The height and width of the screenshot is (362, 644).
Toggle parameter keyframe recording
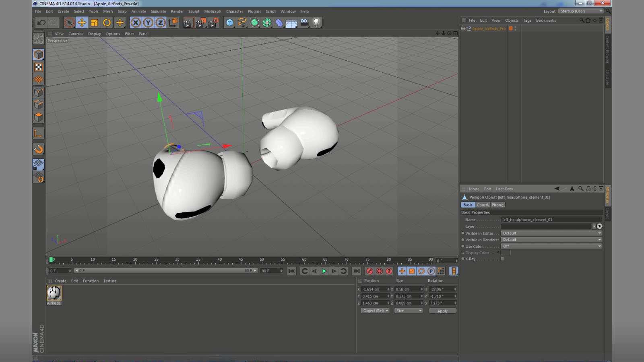[x=431, y=271]
